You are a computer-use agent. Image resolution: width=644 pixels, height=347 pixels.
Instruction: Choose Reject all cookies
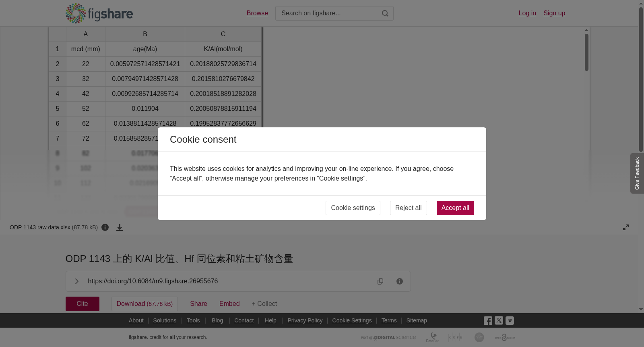(409, 208)
